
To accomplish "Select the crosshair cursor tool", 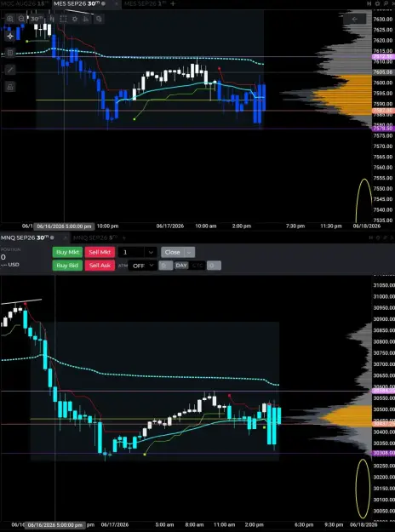I will point(10,36).
